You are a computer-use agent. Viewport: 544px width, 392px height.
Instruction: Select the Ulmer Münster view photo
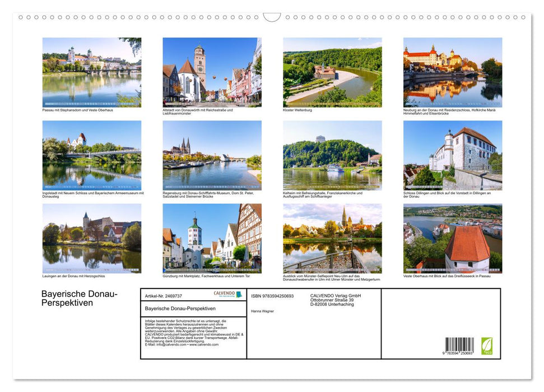332,239
